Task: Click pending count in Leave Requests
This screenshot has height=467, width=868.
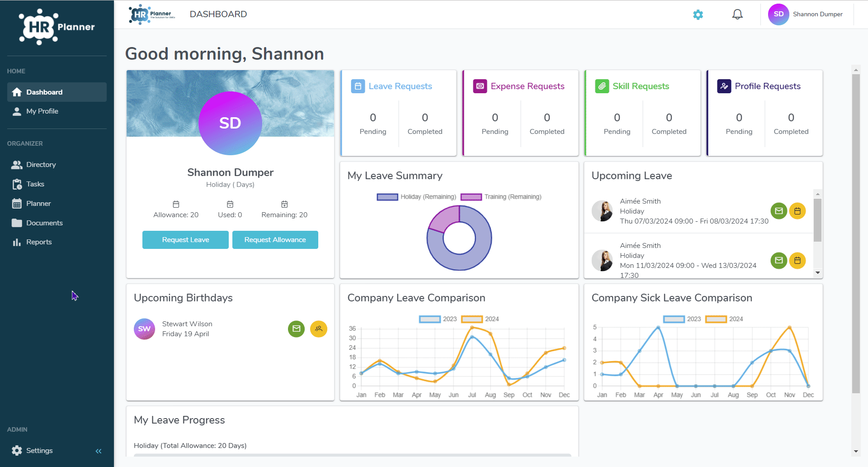Action: 373,118
